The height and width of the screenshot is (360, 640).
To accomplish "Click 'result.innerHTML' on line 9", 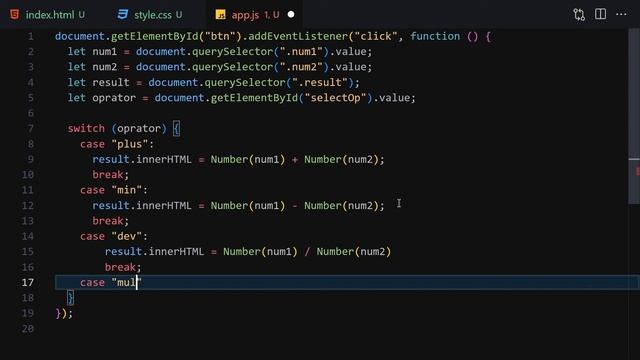I will click(142, 160).
